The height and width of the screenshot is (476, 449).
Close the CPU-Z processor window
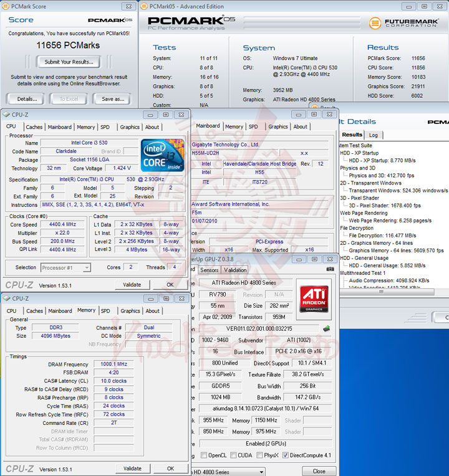pyautogui.click(x=181, y=115)
